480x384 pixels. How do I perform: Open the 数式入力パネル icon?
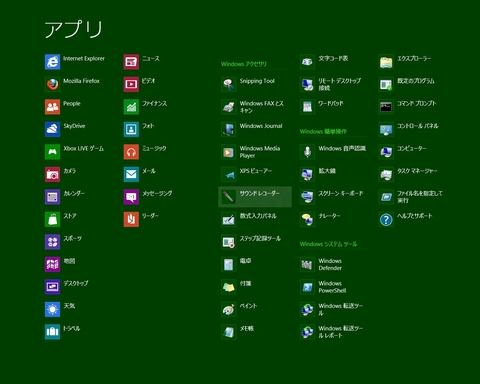tap(229, 219)
